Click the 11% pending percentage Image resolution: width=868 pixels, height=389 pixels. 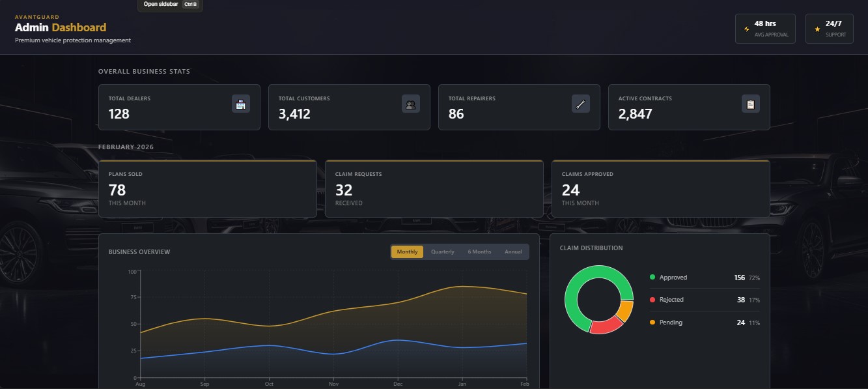point(754,323)
